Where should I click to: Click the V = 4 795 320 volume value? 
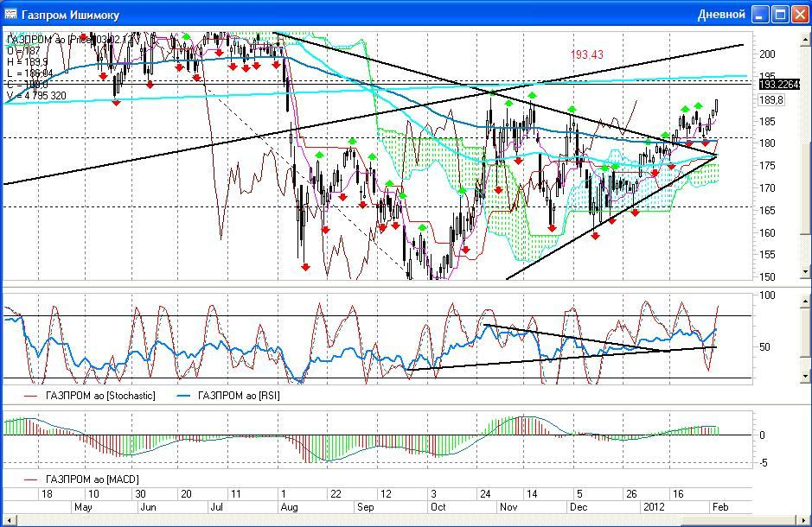point(36,96)
